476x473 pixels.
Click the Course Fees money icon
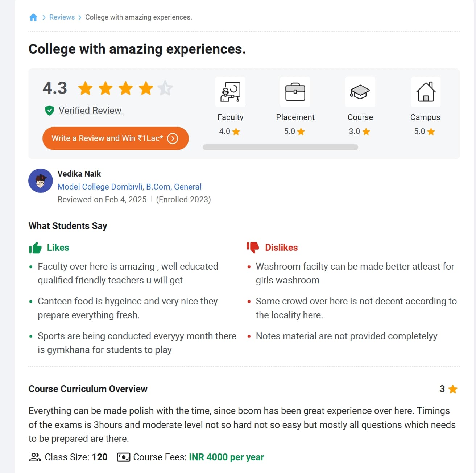124,457
